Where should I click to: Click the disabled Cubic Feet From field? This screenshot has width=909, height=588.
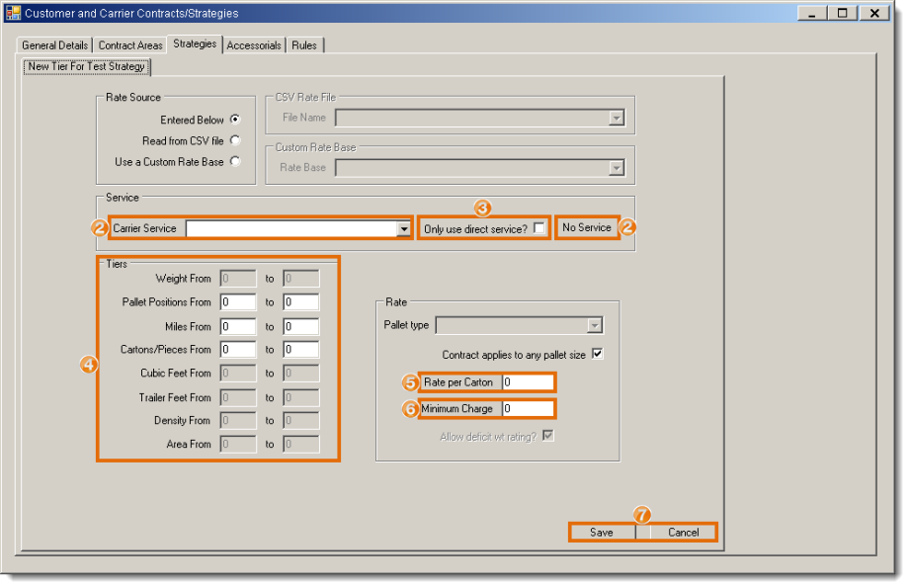pos(238,374)
